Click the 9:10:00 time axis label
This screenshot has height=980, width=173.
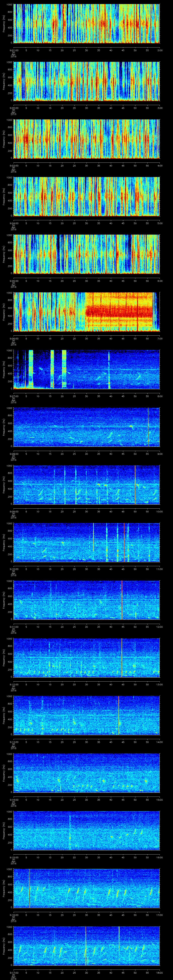coord(14,569)
